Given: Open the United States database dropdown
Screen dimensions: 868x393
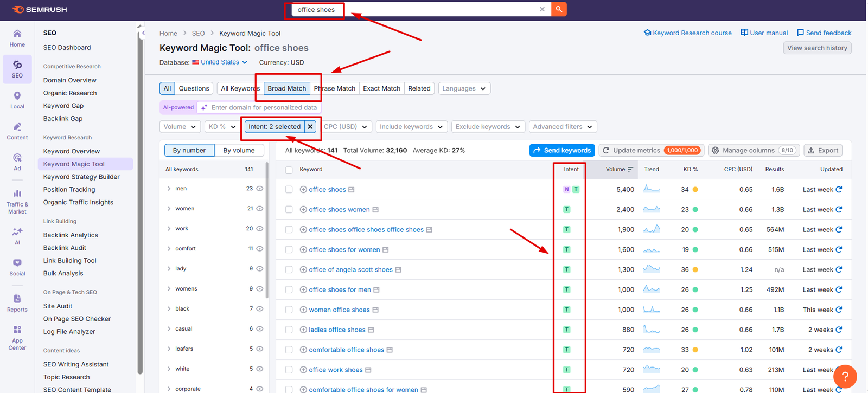Looking at the screenshot, I should coord(220,62).
